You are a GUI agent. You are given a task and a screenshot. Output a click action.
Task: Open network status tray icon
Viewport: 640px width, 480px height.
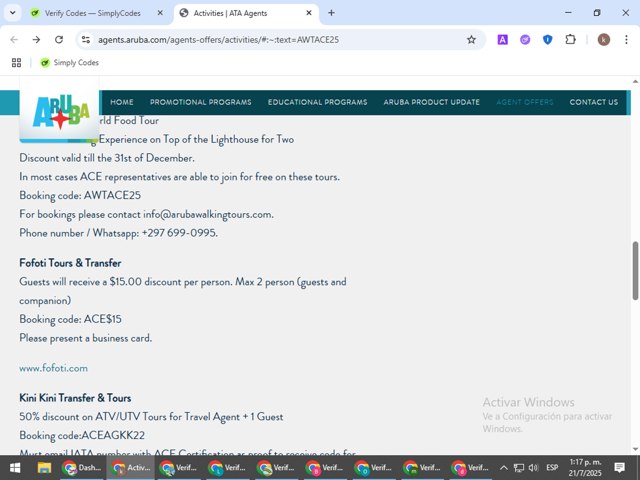pyautogui.click(x=519, y=468)
